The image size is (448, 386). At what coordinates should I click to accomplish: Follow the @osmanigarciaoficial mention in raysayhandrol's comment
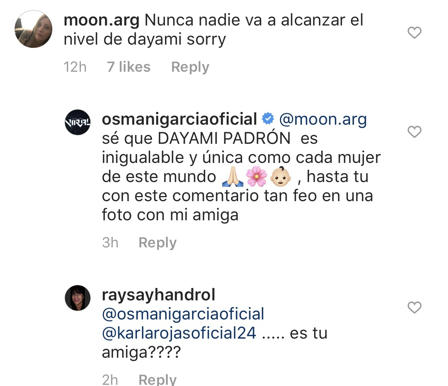183,314
